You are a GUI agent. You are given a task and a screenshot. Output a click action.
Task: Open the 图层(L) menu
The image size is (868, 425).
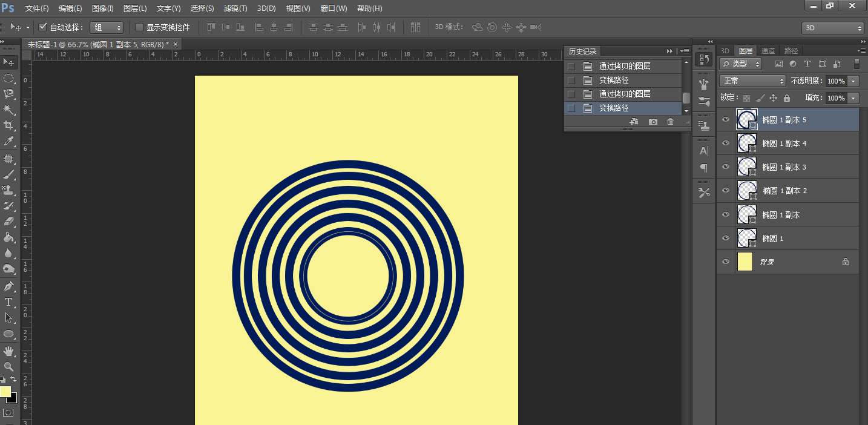(x=135, y=8)
